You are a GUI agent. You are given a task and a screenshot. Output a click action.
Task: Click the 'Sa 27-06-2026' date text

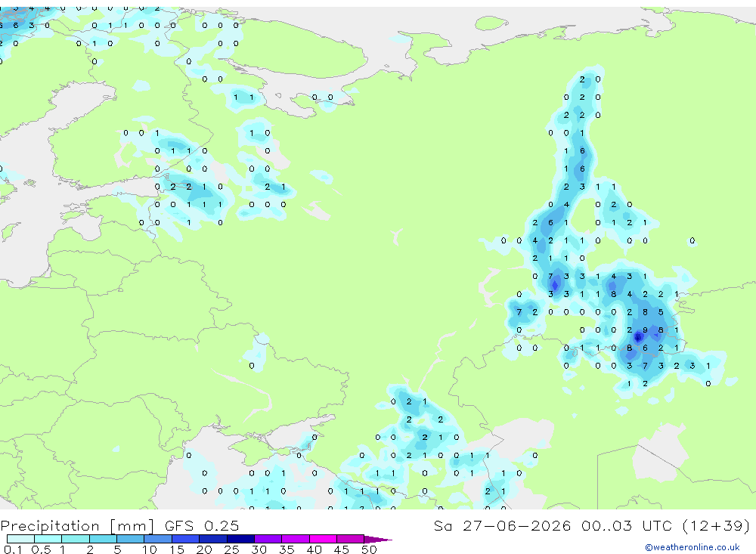point(502,525)
